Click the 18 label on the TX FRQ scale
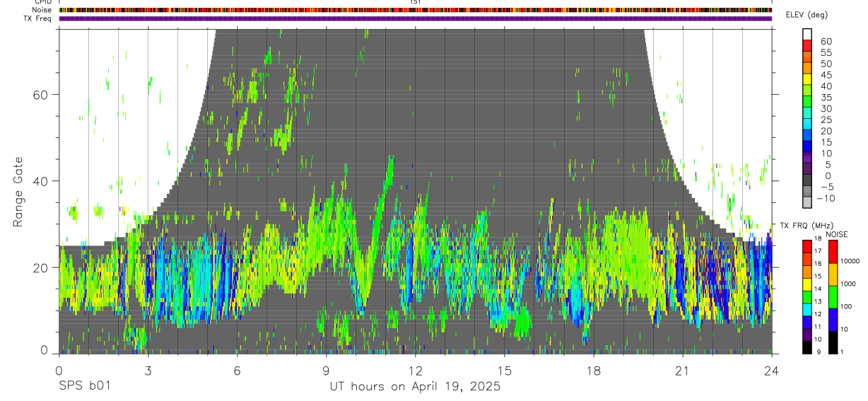The height and width of the screenshot is (401, 868). 818,238
